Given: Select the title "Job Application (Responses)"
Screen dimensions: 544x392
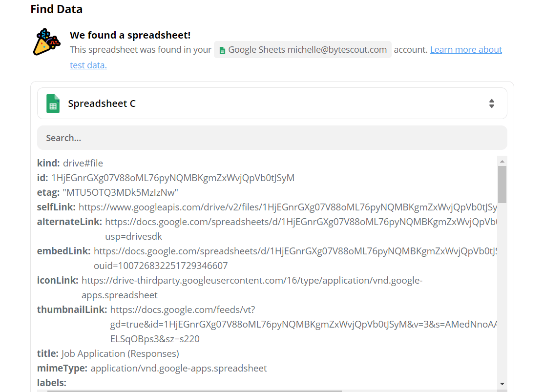Looking at the screenshot, I should [120, 353].
